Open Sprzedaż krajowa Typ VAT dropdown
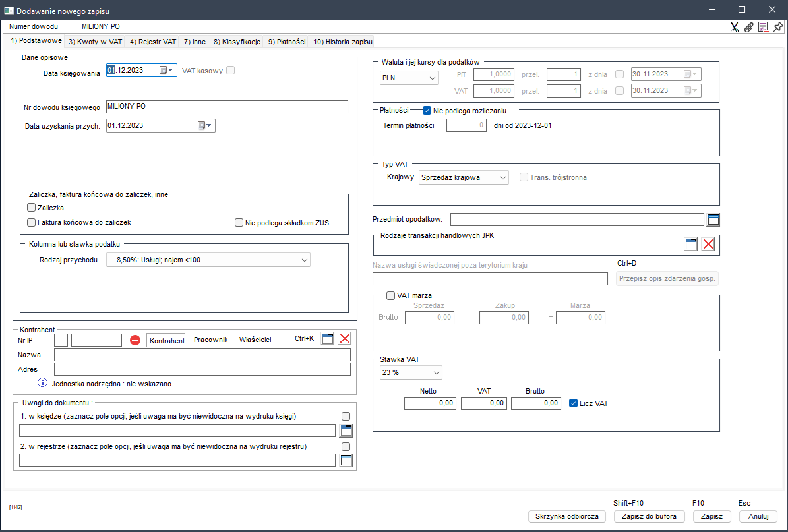This screenshot has width=788, height=532. 464,177
